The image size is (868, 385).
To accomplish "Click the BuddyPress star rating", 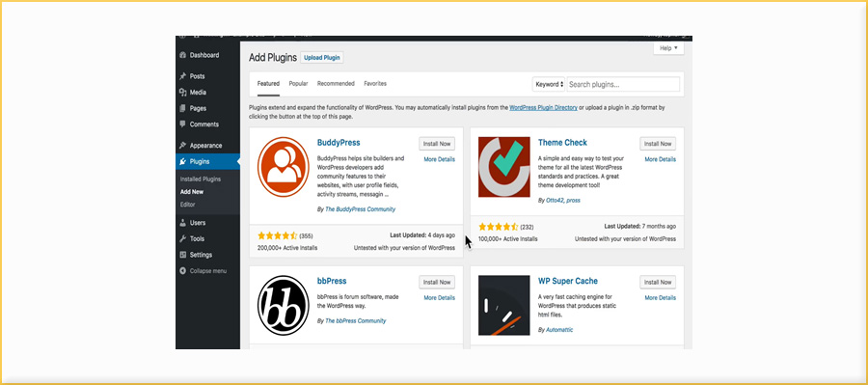I will [278, 235].
